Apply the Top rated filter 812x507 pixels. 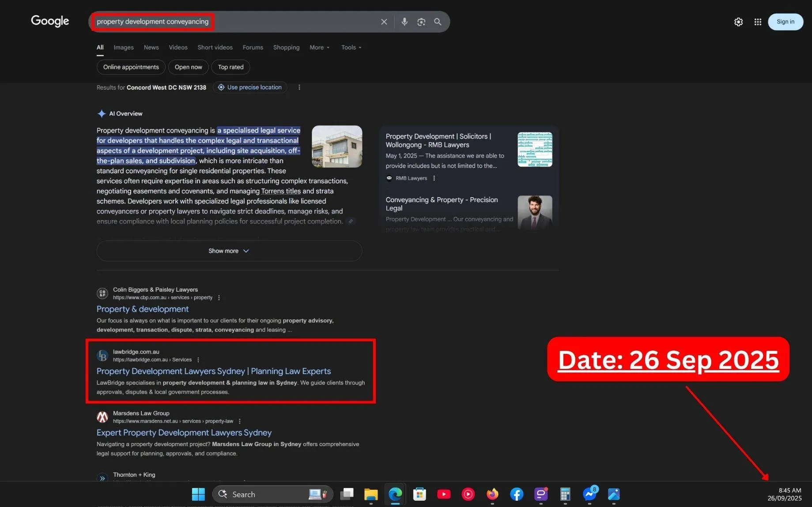(230, 67)
